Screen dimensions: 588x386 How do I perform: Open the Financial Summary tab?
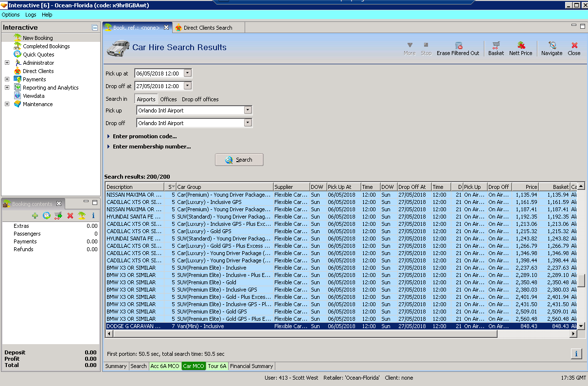point(251,366)
